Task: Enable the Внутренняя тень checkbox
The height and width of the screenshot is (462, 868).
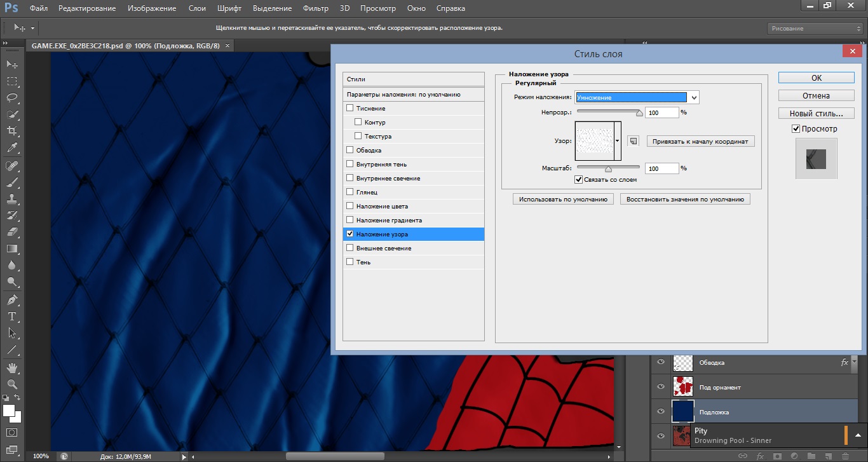Action: pos(349,164)
